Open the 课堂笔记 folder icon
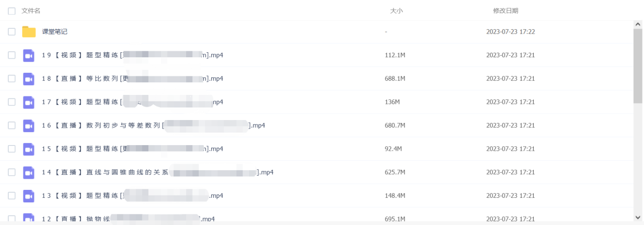The image size is (644, 225). (x=29, y=32)
